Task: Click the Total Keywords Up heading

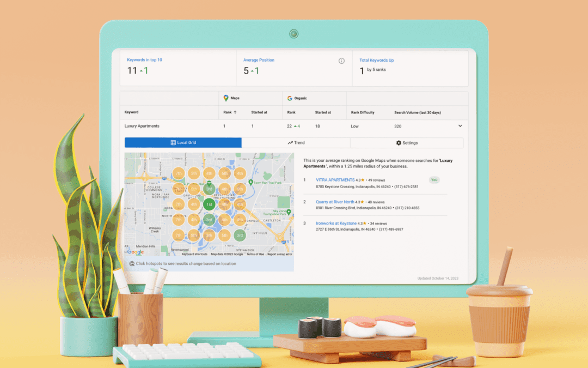Action: [x=376, y=60]
